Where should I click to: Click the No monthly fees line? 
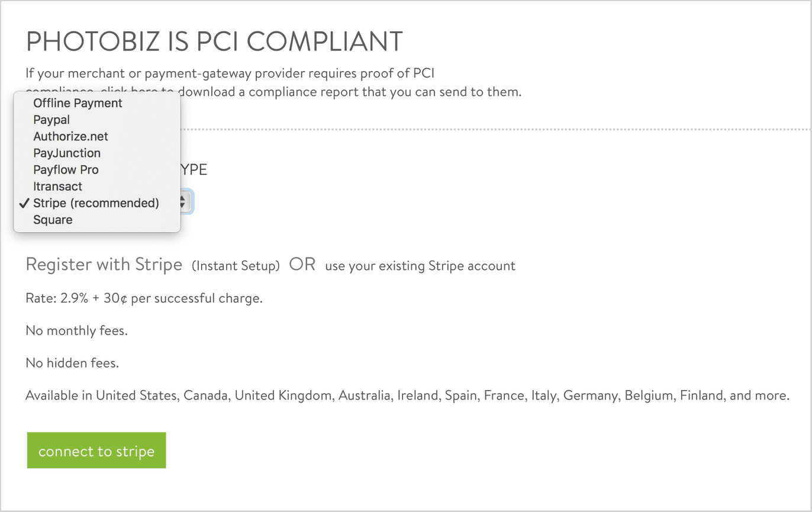pyautogui.click(x=76, y=330)
